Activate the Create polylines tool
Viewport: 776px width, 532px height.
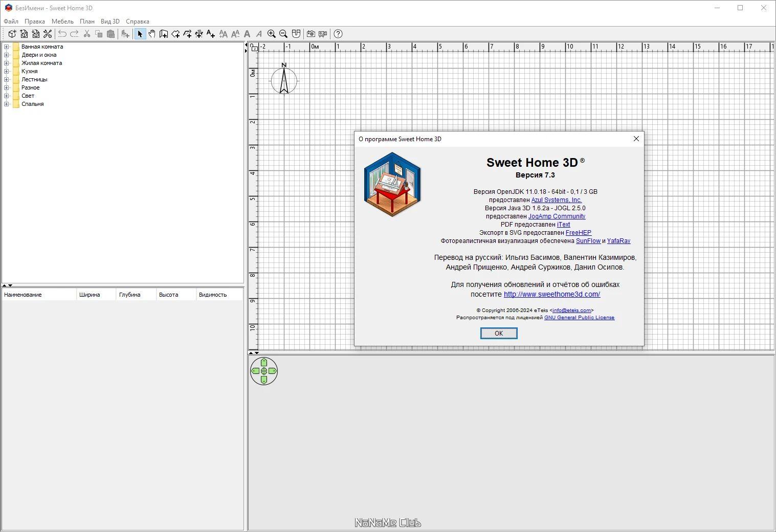pyautogui.click(x=187, y=34)
